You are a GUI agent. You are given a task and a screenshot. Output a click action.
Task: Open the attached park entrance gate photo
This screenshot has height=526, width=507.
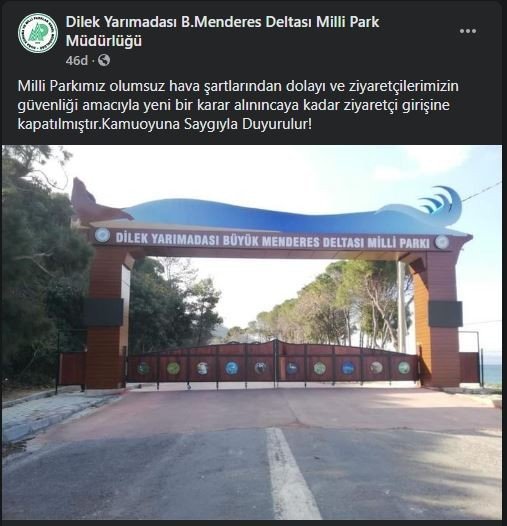252,332
